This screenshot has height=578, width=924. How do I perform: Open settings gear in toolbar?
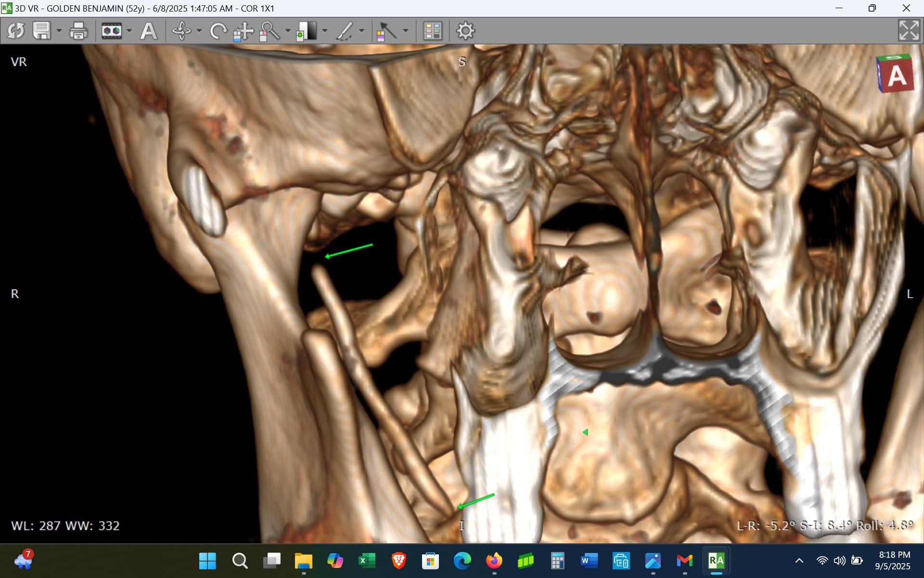pyautogui.click(x=465, y=31)
